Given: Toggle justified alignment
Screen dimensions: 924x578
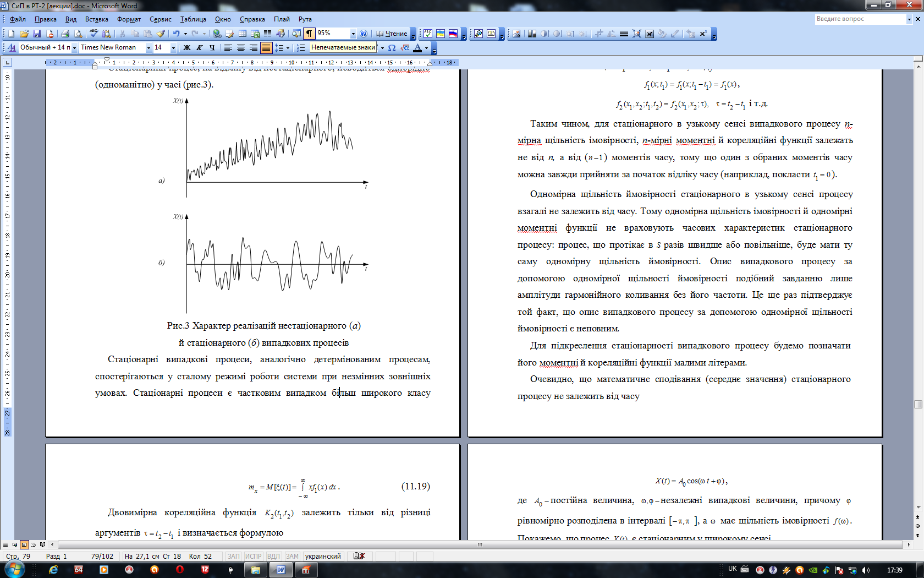Looking at the screenshot, I should (266, 48).
